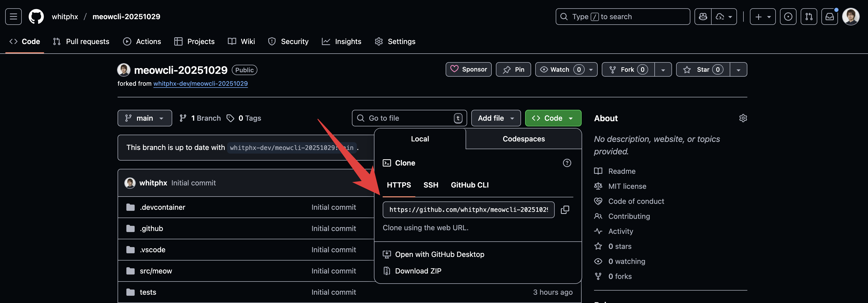Select the GitHub CLI clone option
The image size is (868, 303).
[470, 185]
